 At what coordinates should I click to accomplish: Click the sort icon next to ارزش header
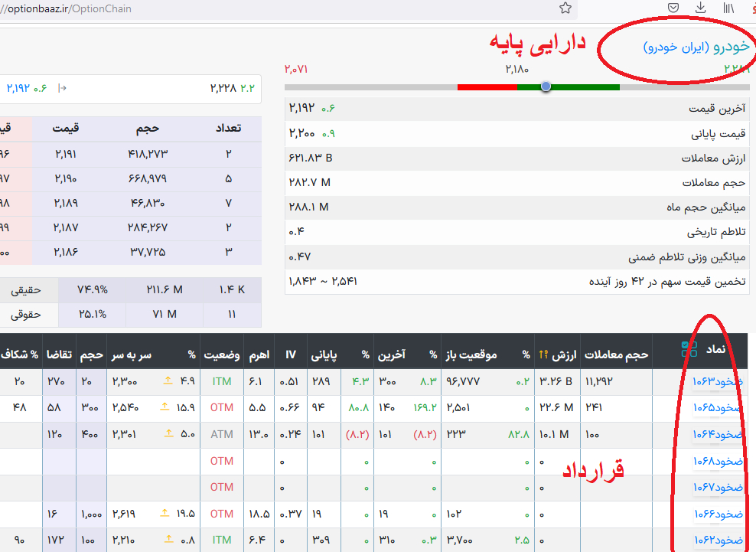tap(543, 354)
